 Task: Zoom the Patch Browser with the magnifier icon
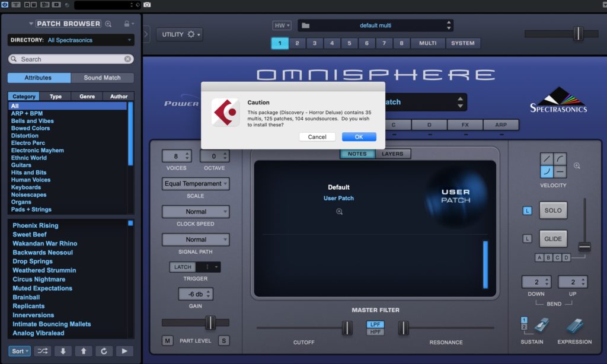(x=108, y=24)
